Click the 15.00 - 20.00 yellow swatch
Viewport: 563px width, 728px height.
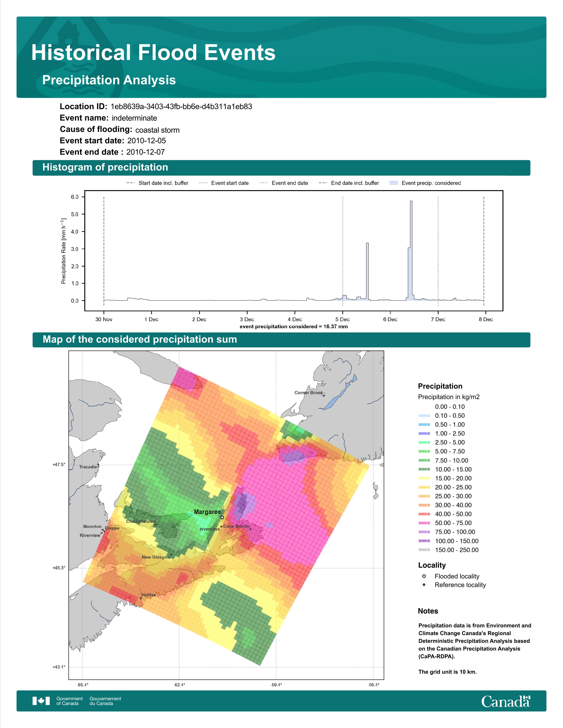(424, 478)
